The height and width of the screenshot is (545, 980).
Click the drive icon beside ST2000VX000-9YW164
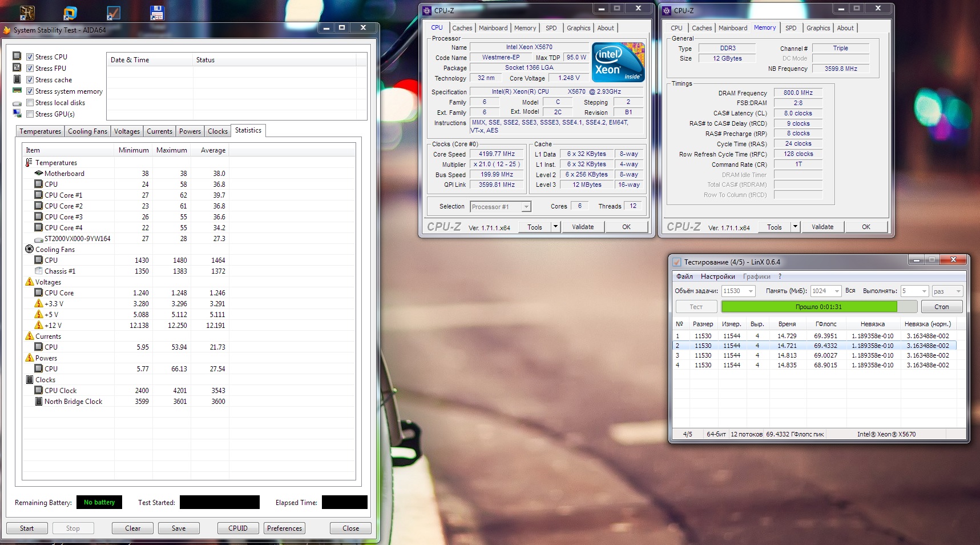[x=39, y=239]
